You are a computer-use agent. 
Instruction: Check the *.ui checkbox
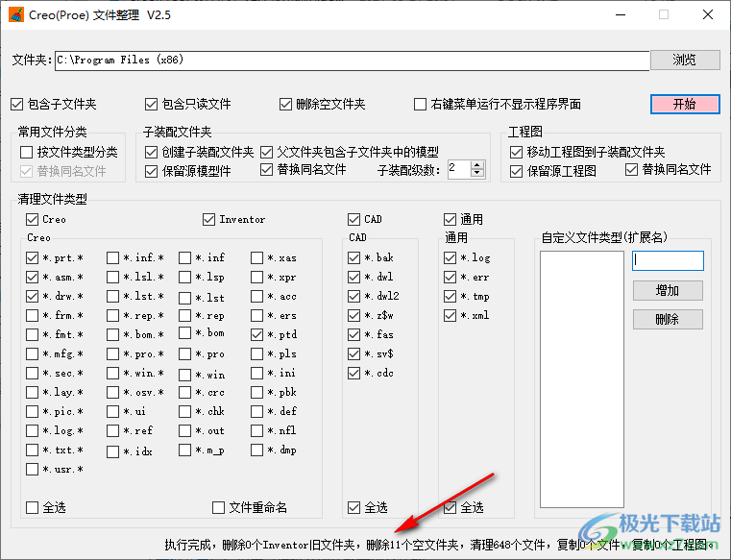coord(112,411)
